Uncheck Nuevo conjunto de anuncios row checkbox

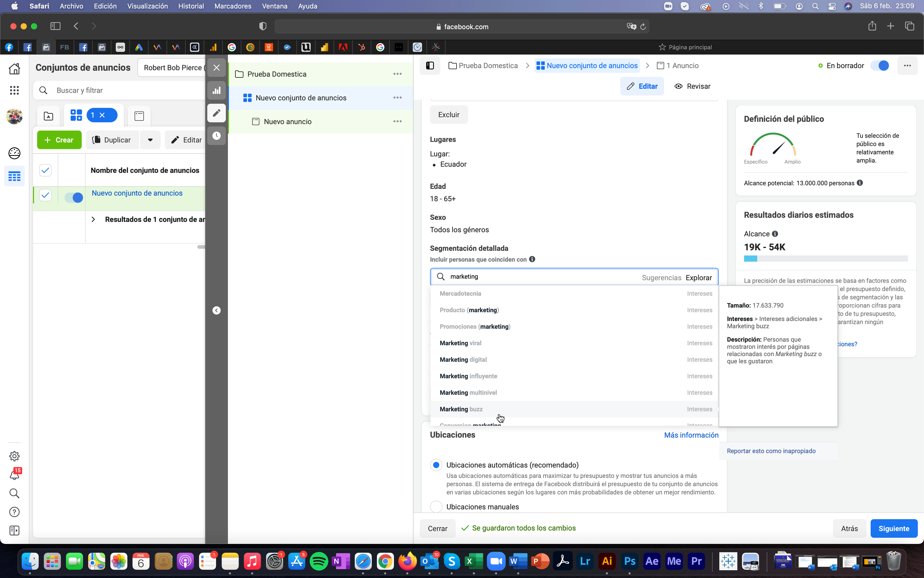point(45,195)
